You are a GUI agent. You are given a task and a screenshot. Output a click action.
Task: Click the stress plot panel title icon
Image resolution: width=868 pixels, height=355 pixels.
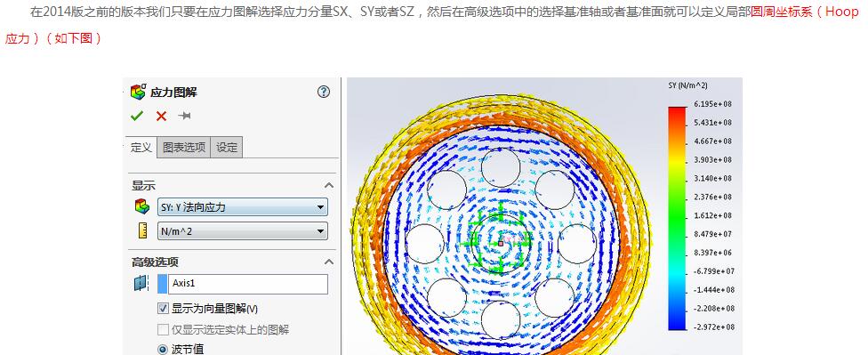click(x=139, y=92)
